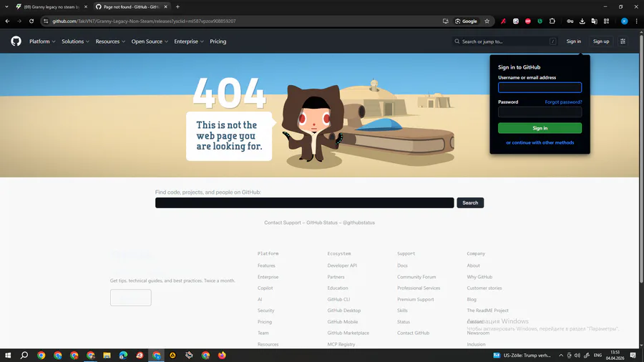Open the password key icon in toolbar
644x362 pixels.
[x=570, y=21]
